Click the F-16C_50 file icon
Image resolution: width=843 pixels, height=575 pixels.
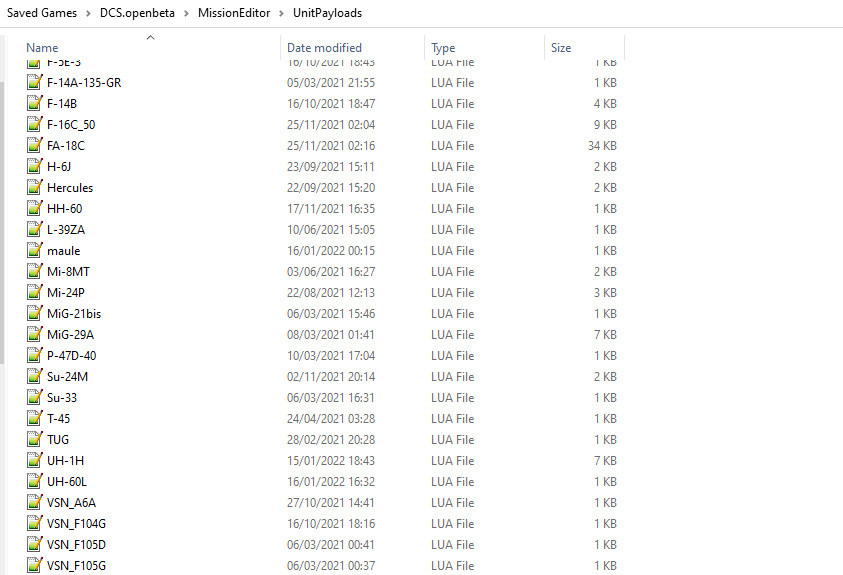[x=34, y=124]
